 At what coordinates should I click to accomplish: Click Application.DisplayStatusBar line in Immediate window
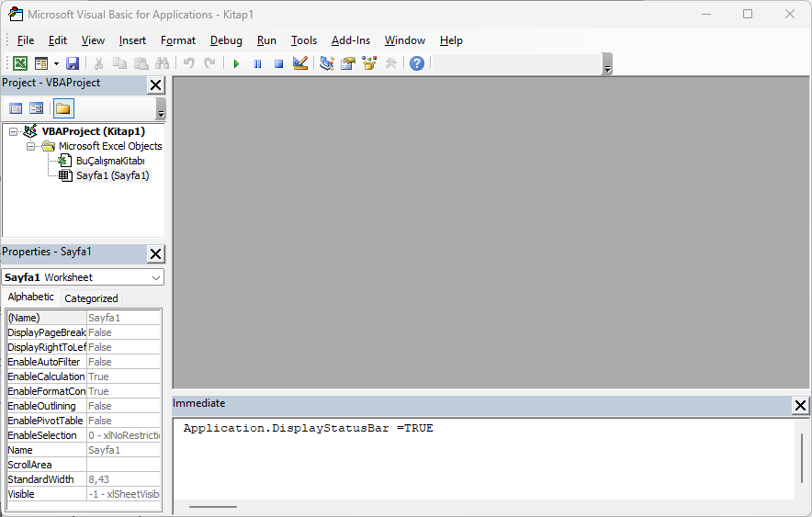point(308,429)
